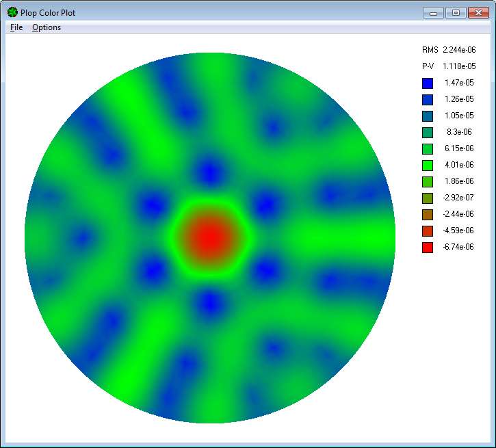
Task: Minimize the Plop Color Plot window
Action: [x=433, y=13]
